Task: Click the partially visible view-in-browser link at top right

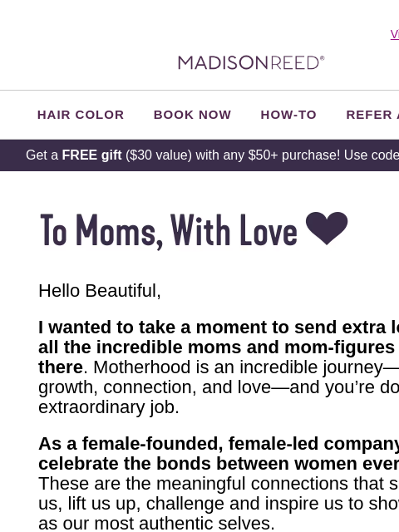Action: point(395,34)
